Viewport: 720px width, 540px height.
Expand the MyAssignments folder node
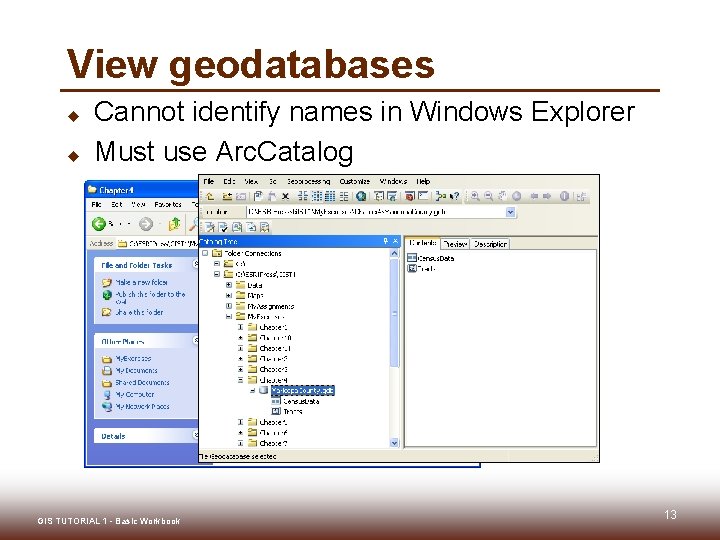[229, 306]
